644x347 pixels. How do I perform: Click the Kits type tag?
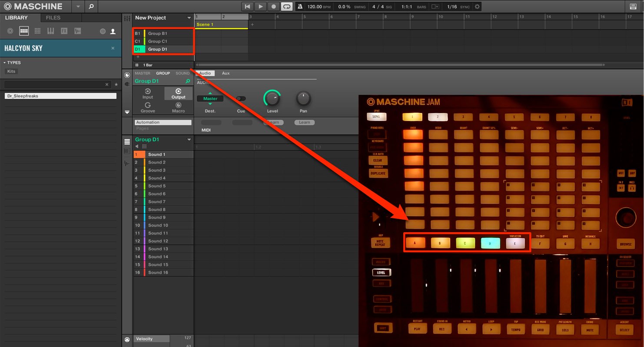point(11,71)
